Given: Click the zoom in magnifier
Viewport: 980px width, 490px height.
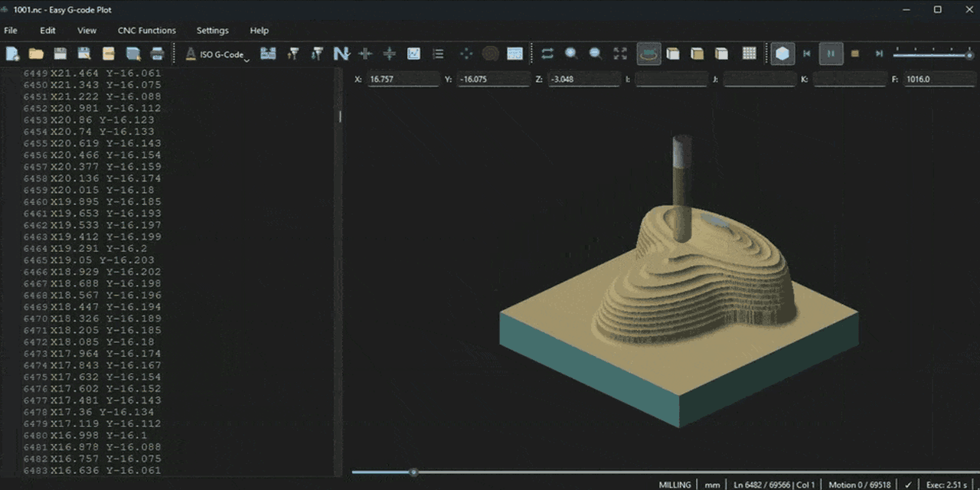Looking at the screenshot, I should [x=571, y=54].
